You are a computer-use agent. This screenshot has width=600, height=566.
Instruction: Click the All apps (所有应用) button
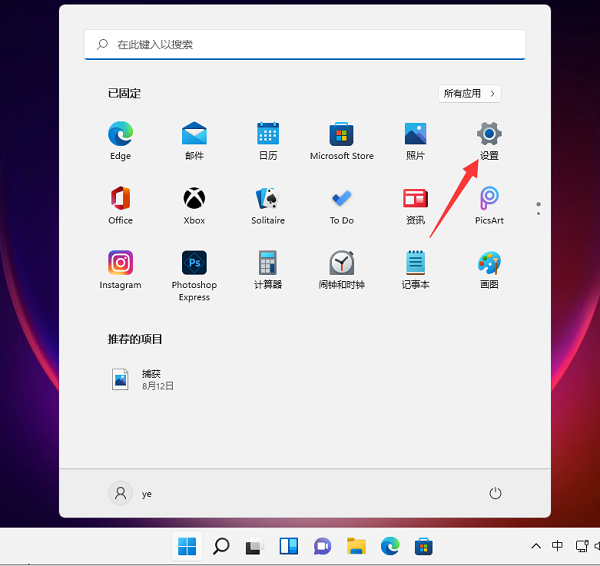point(469,93)
